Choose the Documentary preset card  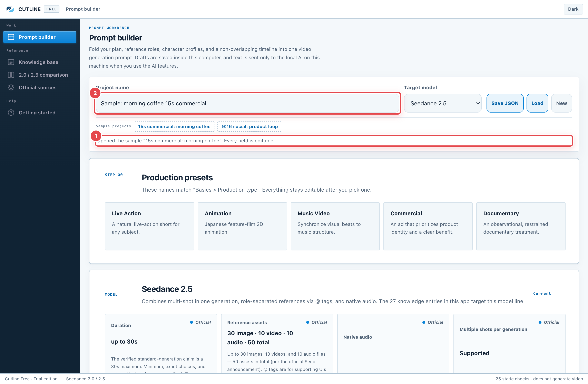521,226
